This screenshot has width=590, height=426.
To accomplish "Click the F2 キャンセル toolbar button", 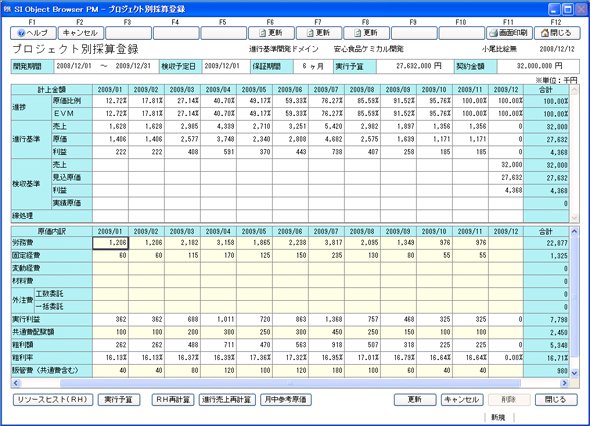I will (x=81, y=33).
